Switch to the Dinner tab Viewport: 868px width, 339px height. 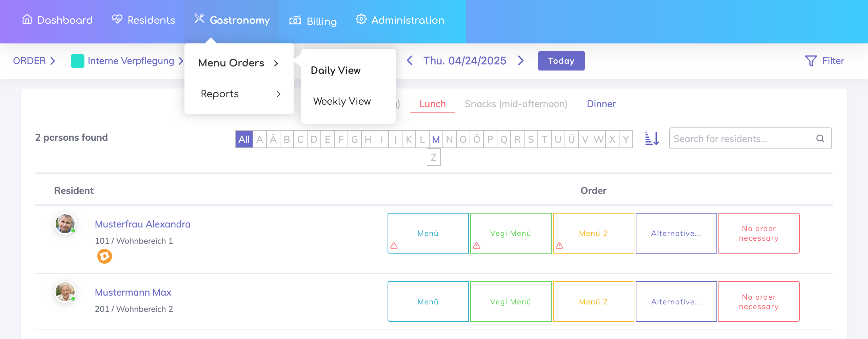click(x=601, y=104)
